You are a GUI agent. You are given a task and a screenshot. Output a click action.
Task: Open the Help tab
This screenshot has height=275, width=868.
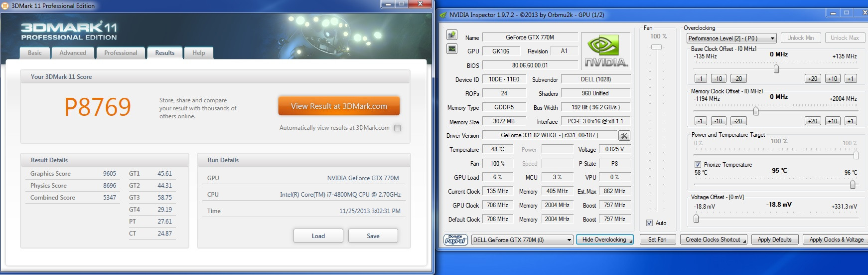[199, 53]
